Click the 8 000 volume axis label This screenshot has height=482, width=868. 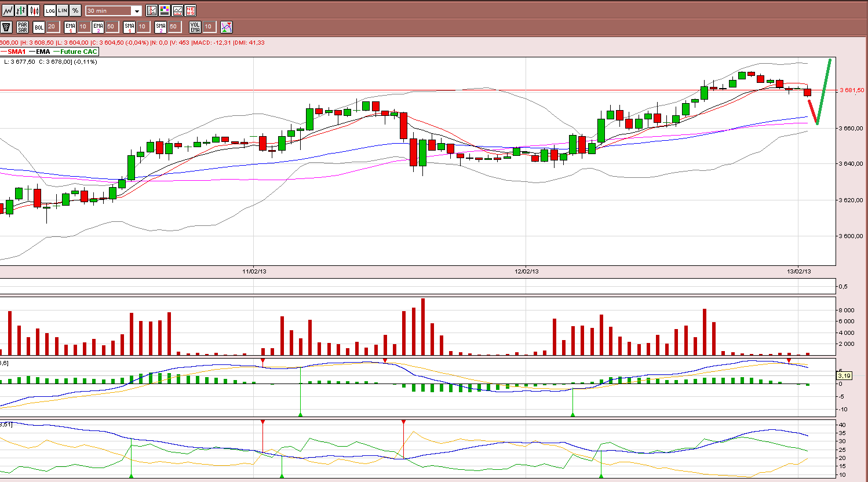point(846,310)
